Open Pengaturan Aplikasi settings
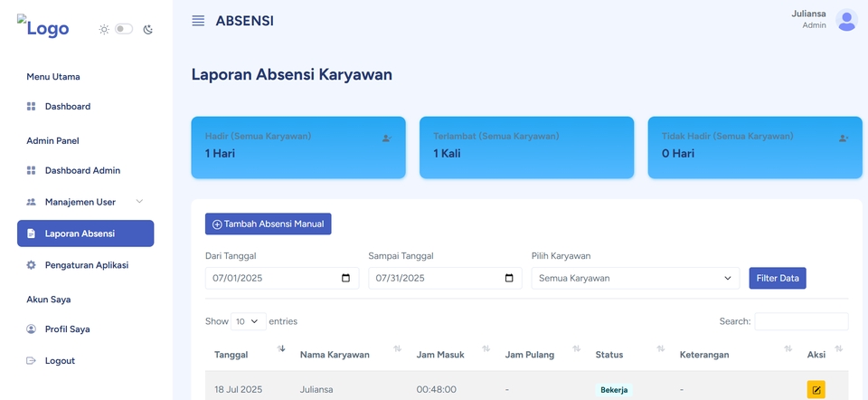This screenshot has width=868, height=400. 85,265
